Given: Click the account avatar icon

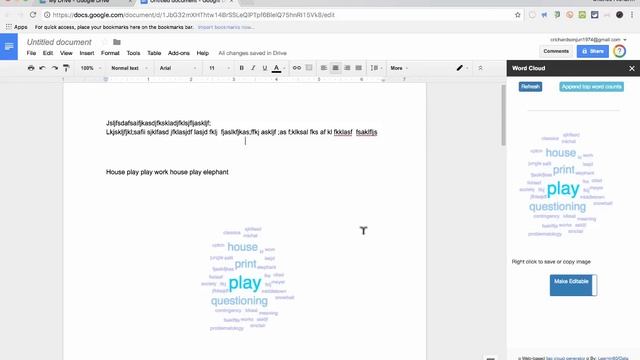Looking at the screenshot, I should click(x=619, y=51).
